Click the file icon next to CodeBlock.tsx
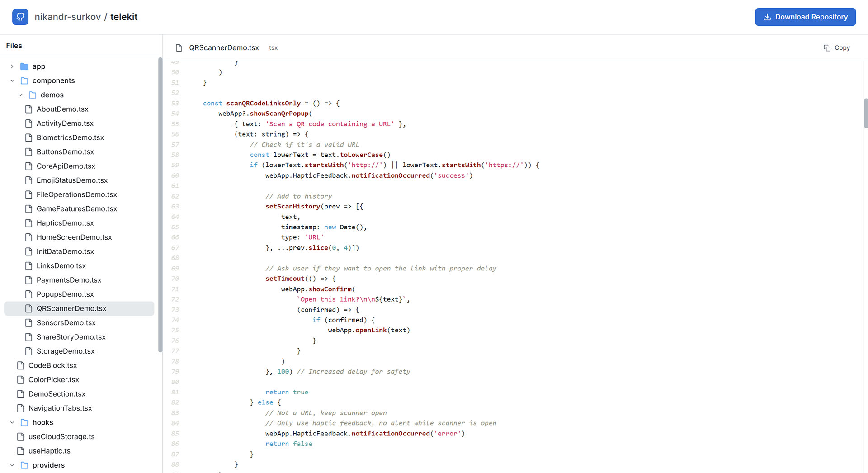 click(x=20, y=365)
